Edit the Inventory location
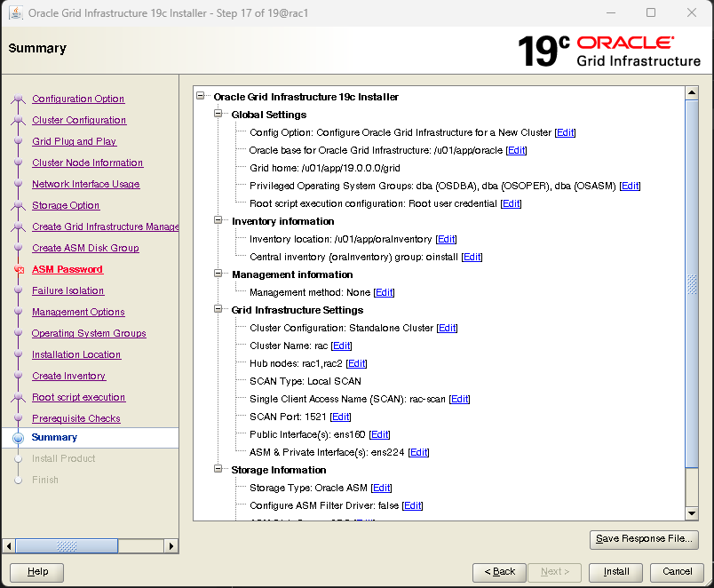The height and width of the screenshot is (588, 714). [x=446, y=239]
